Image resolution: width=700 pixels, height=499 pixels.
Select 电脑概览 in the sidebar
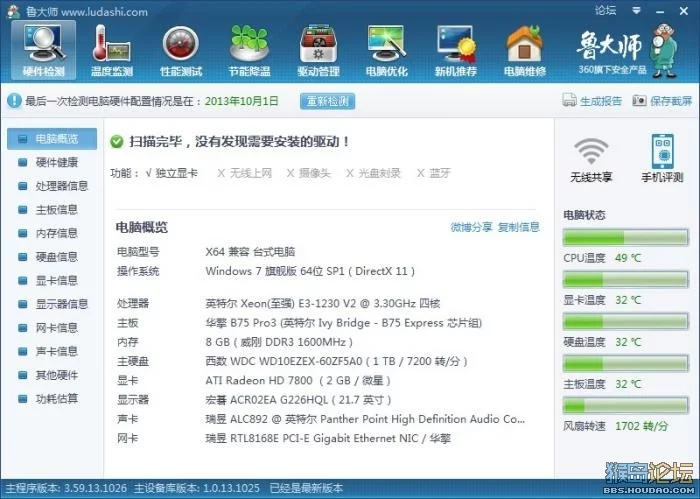(x=52, y=139)
